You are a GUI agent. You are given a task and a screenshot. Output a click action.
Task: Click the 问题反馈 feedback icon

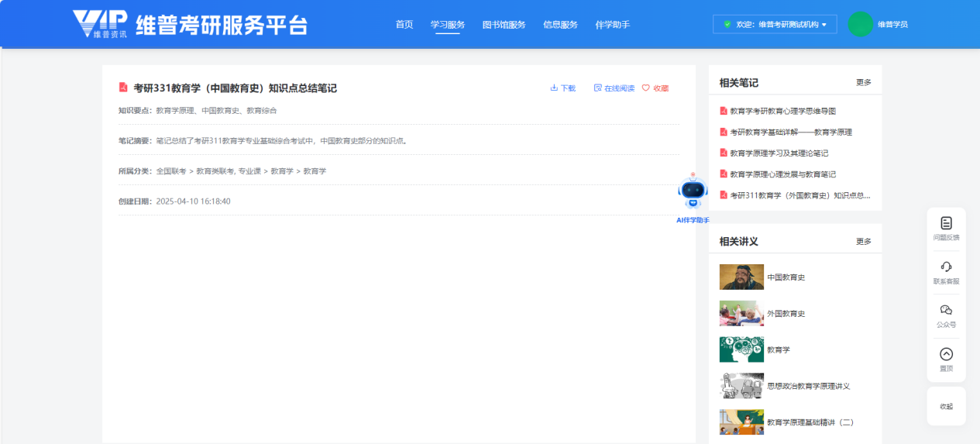946,223
